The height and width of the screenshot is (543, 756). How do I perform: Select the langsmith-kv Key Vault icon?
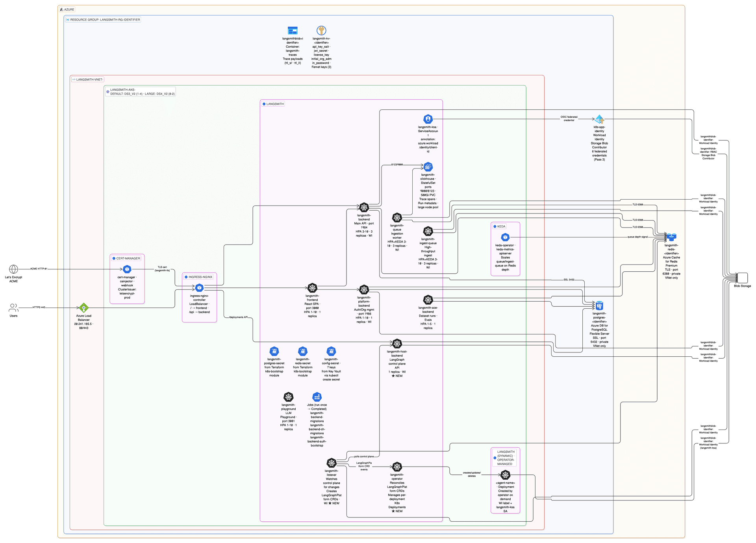coord(321,30)
